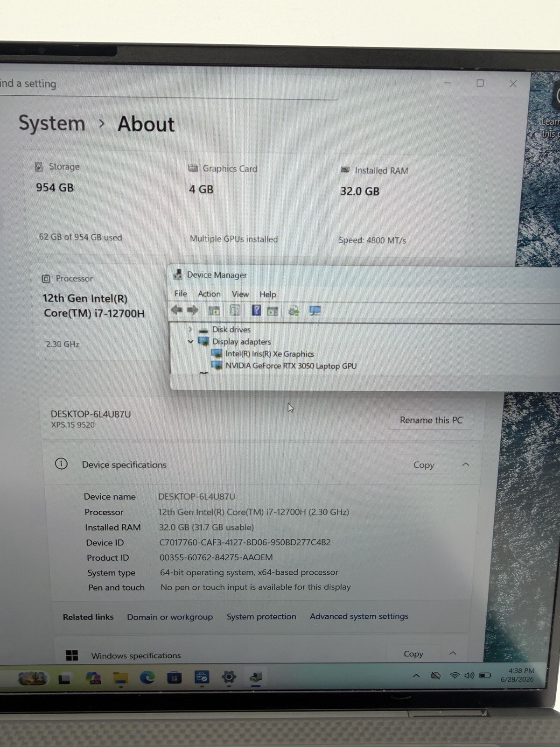Click the blue Help question-mark toolbar icon
560x747 pixels.
coord(256,310)
